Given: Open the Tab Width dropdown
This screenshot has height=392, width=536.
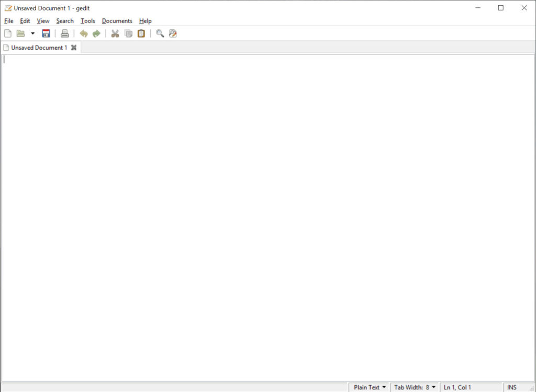Looking at the screenshot, I should tap(415, 387).
